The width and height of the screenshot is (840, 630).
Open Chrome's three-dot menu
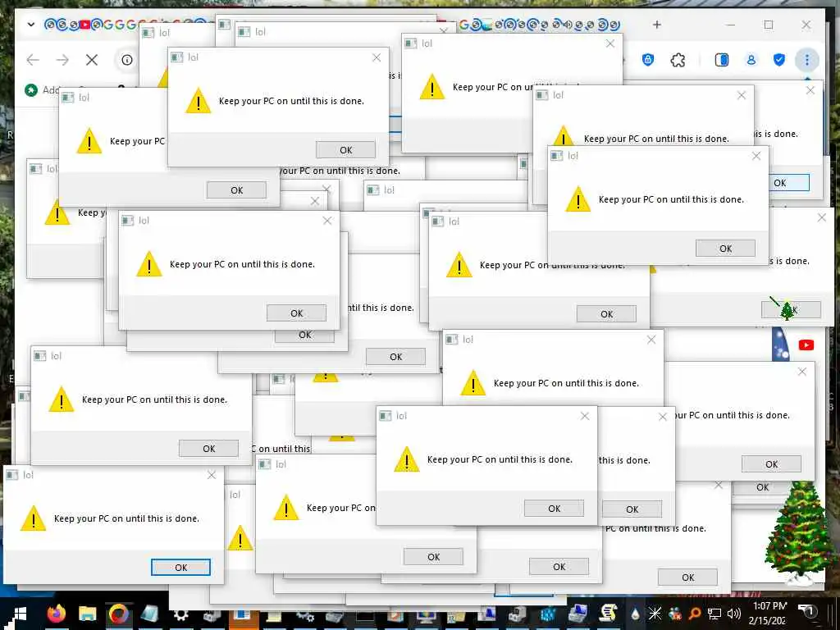807,59
